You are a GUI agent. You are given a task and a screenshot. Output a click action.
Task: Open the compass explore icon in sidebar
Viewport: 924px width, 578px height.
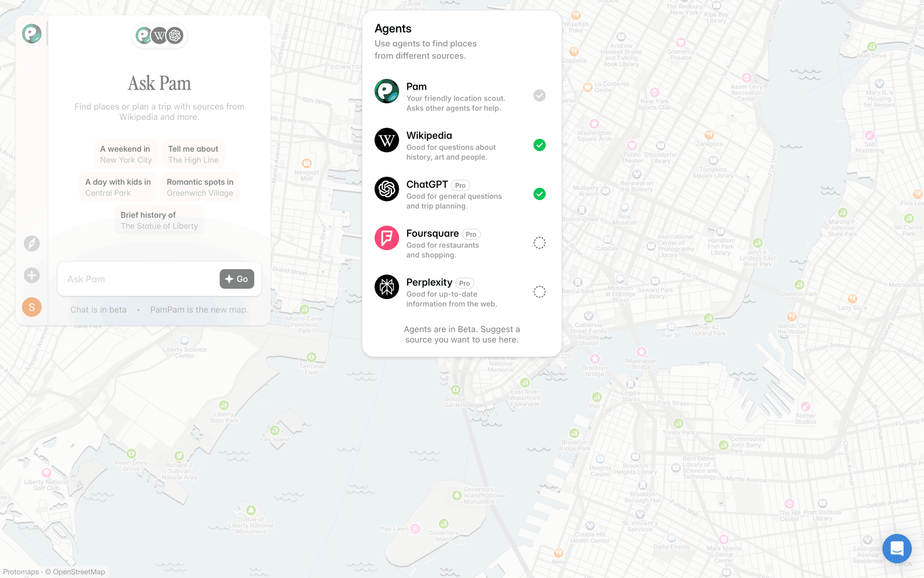pos(32,243)
